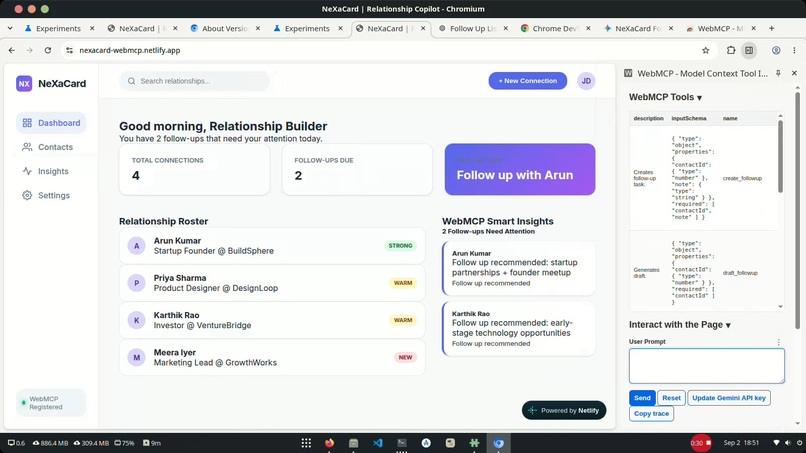
Task: Click Priya Sharma's avatar circle
Action: pos(137,283)
